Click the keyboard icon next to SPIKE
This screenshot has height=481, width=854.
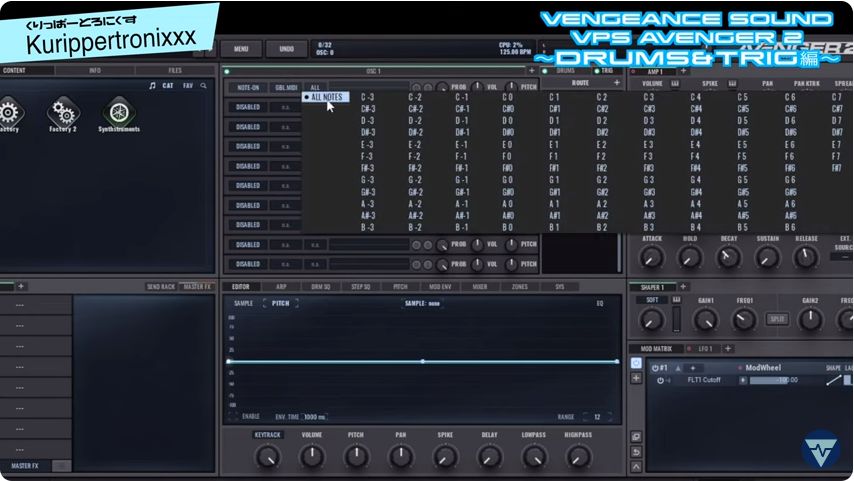pos(732,83)
